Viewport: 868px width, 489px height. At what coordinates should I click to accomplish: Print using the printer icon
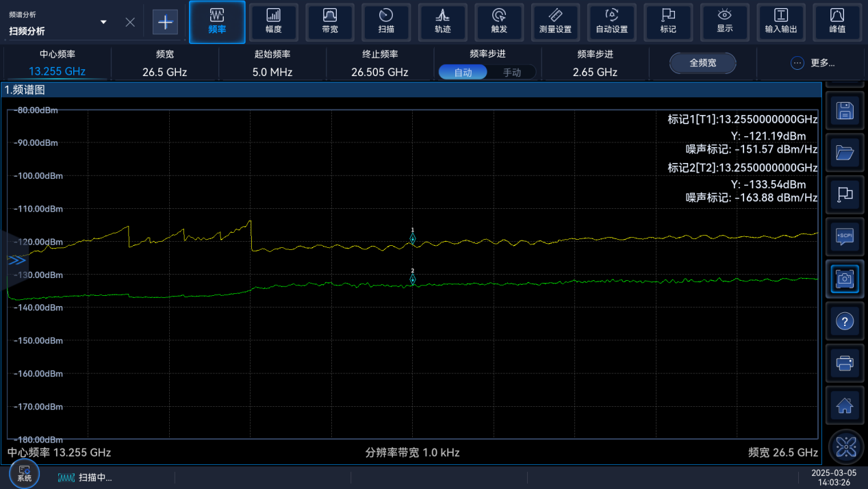pyautogui.click(x=845, y=363)
